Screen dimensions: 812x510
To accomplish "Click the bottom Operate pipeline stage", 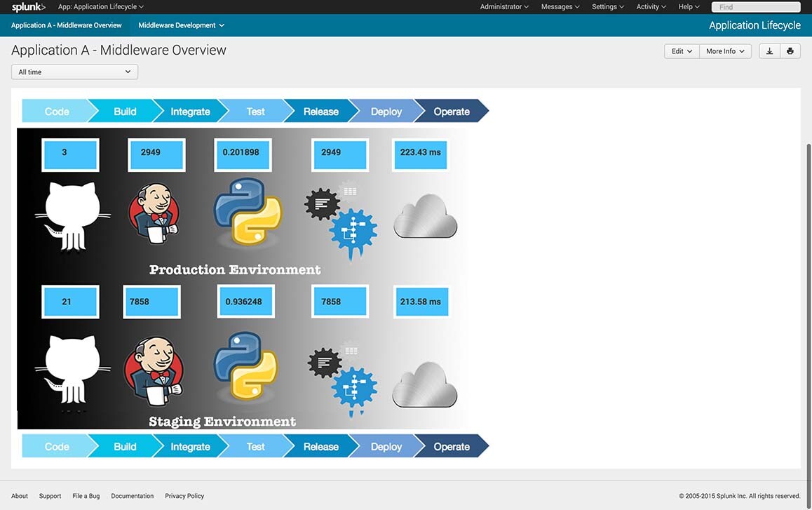I will tap(451, 446).
